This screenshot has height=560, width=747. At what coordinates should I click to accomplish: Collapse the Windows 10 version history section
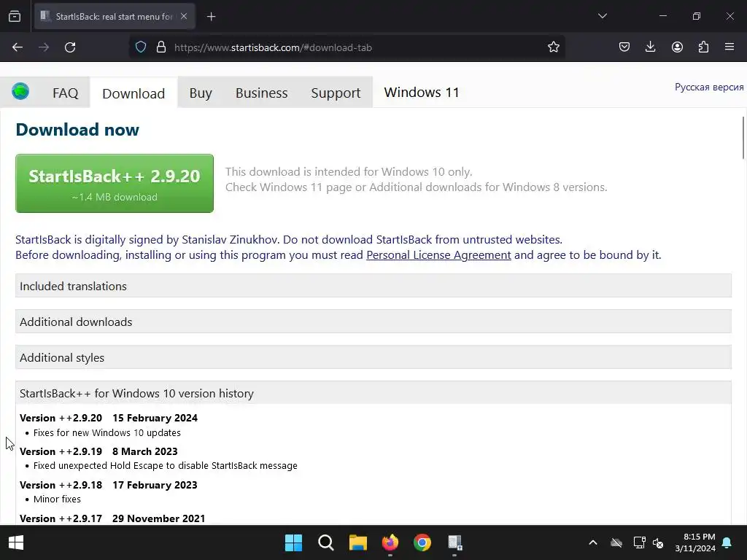coord(373,393)
